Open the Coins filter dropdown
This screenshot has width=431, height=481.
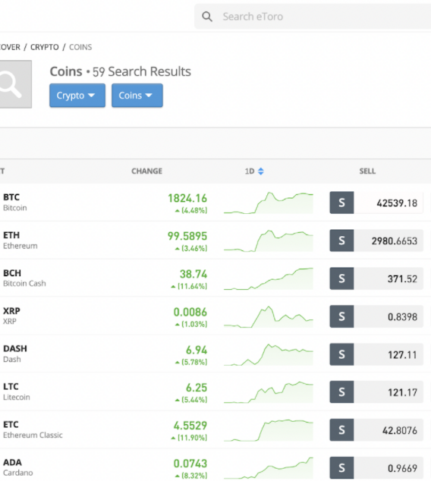pos(137,96)
